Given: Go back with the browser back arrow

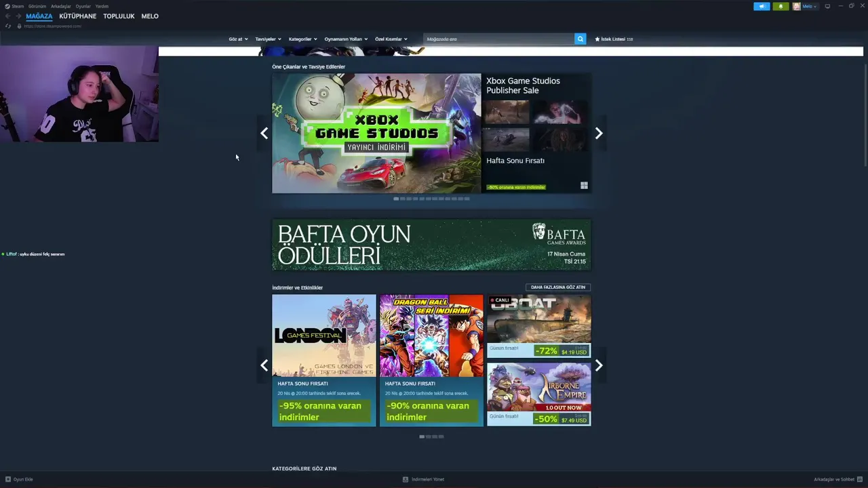Looking at the screenshot, I should 7,16.
